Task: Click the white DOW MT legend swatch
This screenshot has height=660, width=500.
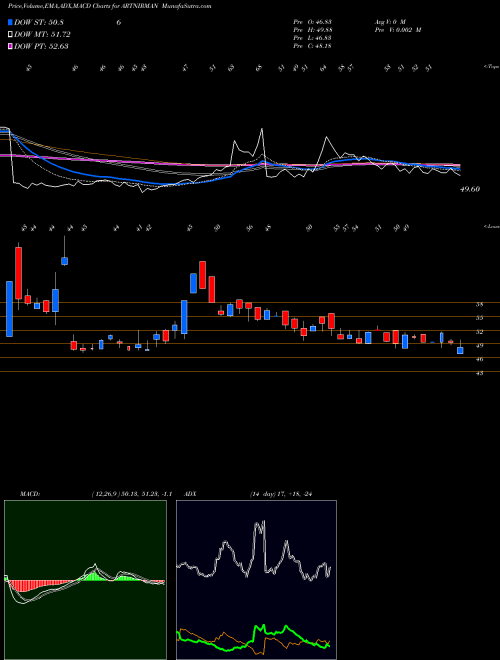Action: click(x=10, y=34)
